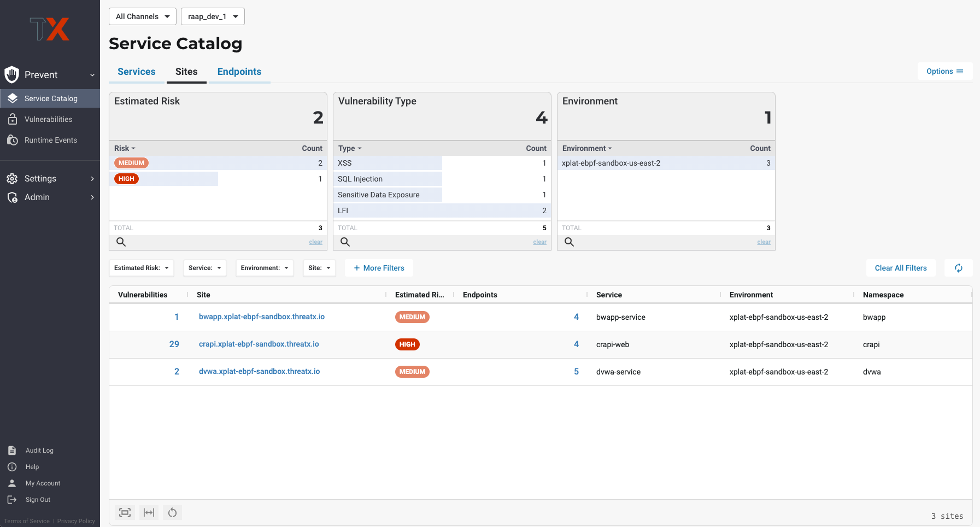Image resolution: width=980 pixels, height=527 pixels.
Task: Switch to the Endpoints tab
Action: [239, 72]
